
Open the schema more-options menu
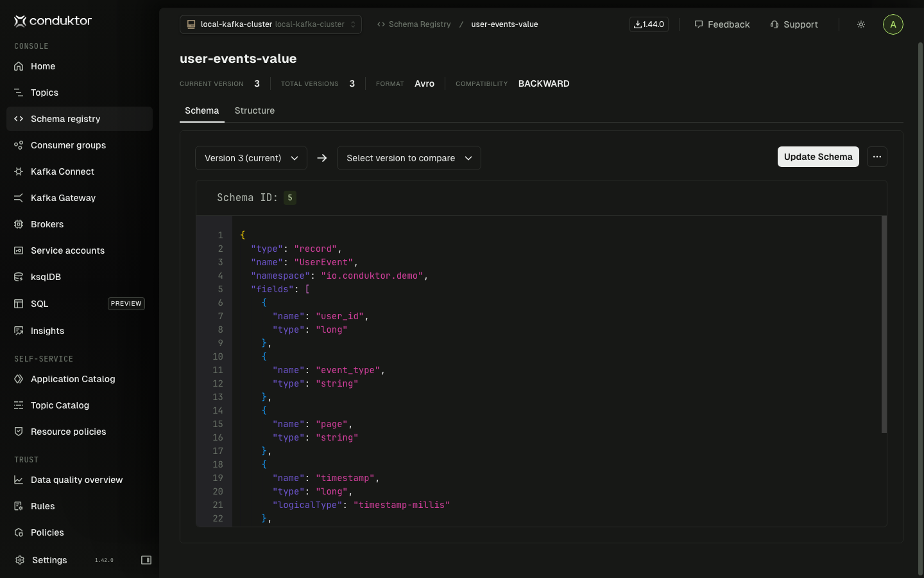[877, 157]
